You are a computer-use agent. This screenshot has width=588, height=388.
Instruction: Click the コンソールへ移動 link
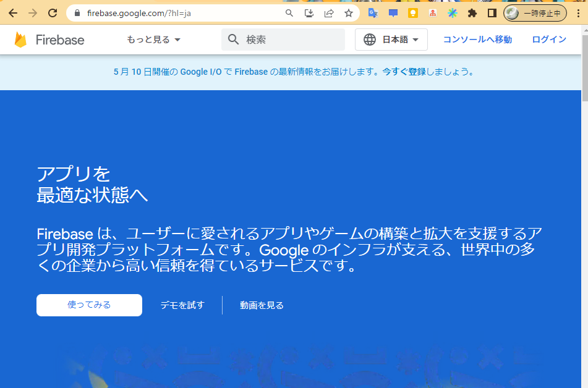477,40
